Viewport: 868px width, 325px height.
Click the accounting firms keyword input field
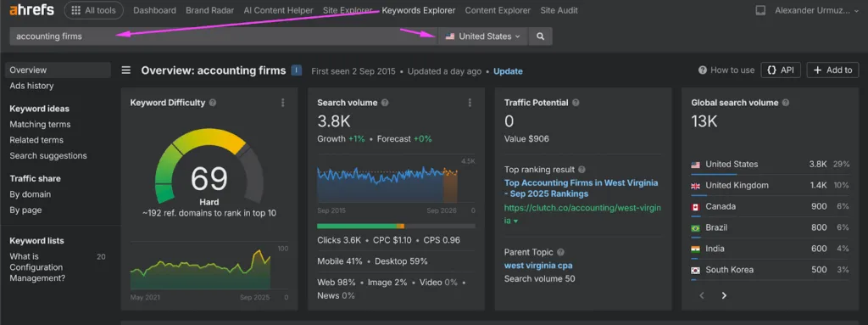224,36
